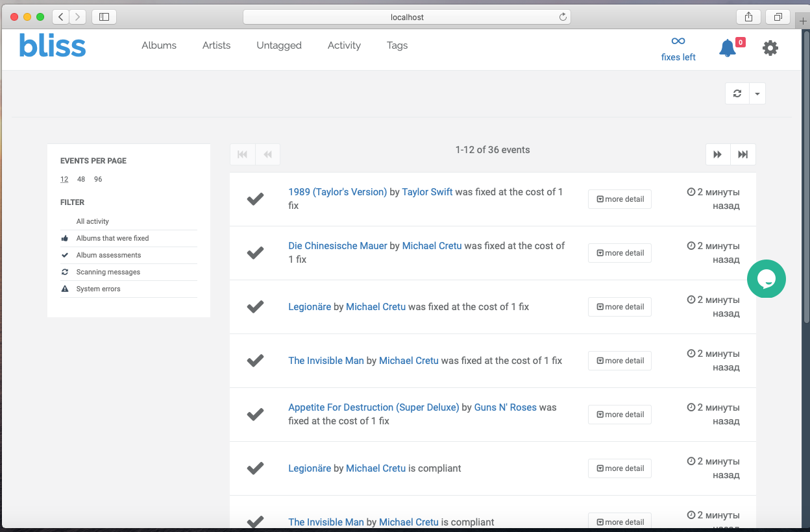Image resolution: width=810 pixels, height=532 pixels.
Task: Expand more detail for 1989 (Taylor's Version)
Action: pyautogui.click(x=620, y=199)
